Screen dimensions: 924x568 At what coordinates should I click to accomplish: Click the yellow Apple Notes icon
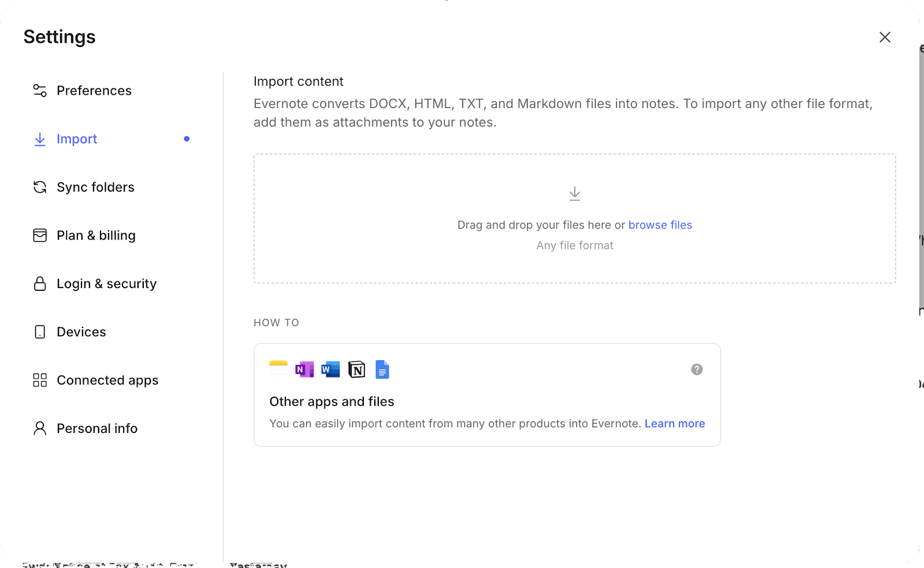coord(278,369)
